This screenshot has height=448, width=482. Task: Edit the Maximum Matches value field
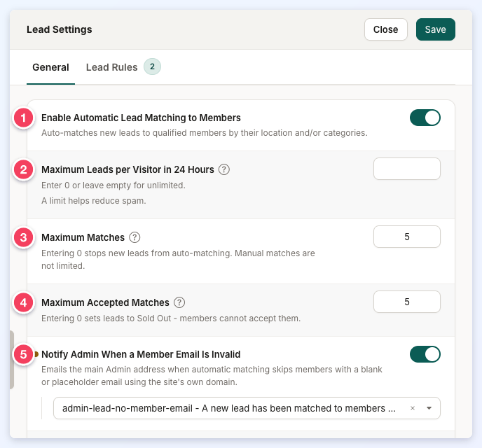point(406,237)
